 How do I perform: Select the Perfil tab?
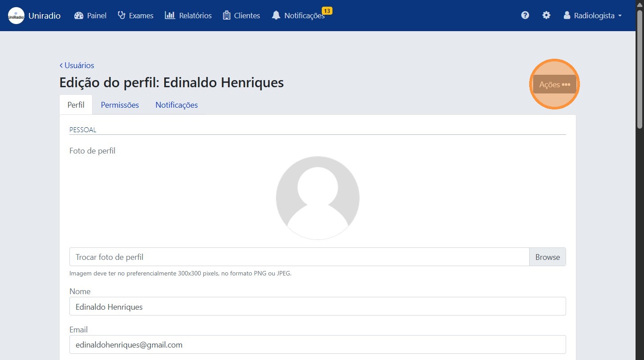[76, 105]
